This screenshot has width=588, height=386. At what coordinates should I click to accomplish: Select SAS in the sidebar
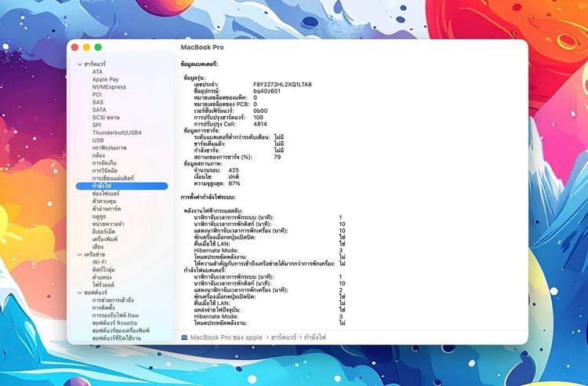coord(97,102)
